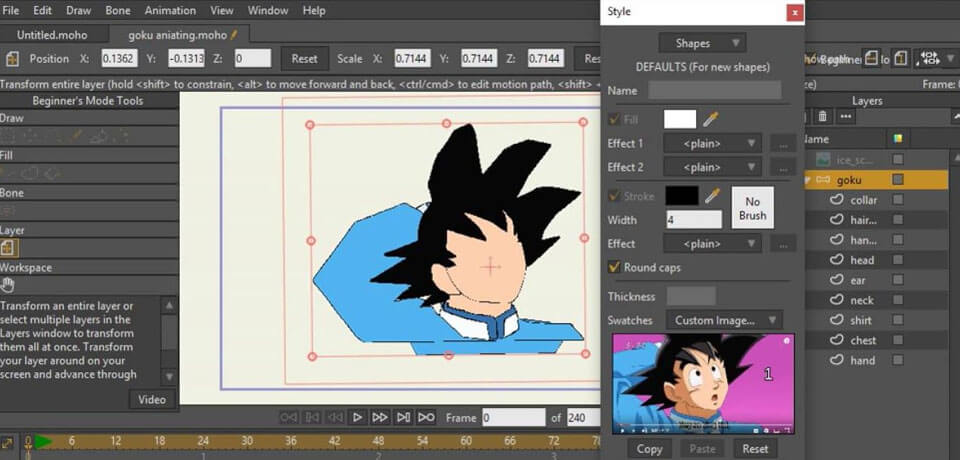Click the stroke Width input field

pyautogui.click(x=694, y=219)
